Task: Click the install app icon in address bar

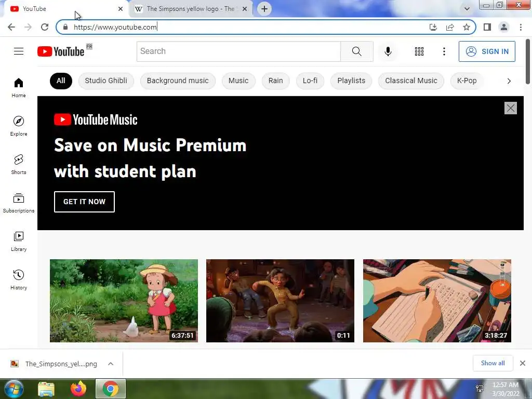Action: pyautogui.click(x=433, y=27)
